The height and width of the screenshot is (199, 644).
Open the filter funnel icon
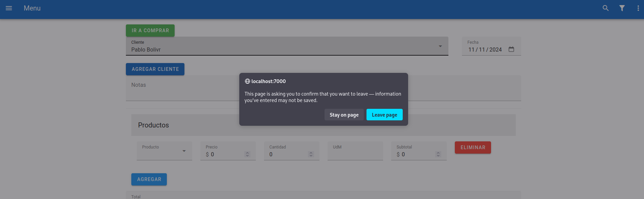[622, 8]
